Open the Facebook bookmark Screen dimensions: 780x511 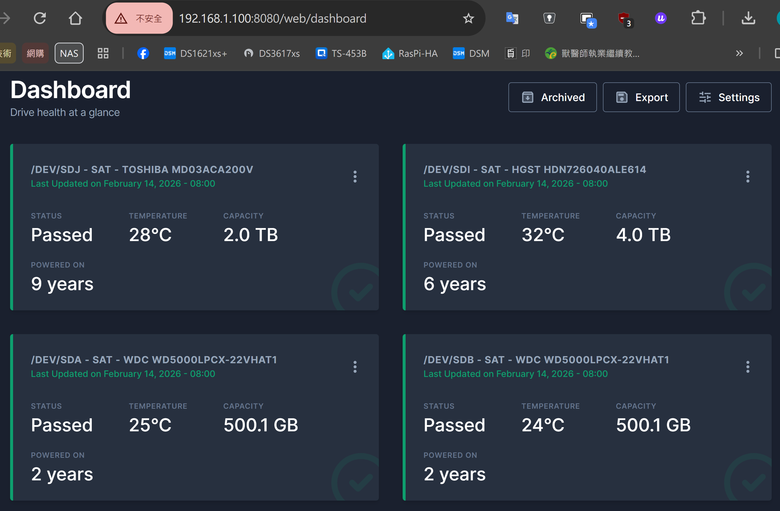coord(143,53)
